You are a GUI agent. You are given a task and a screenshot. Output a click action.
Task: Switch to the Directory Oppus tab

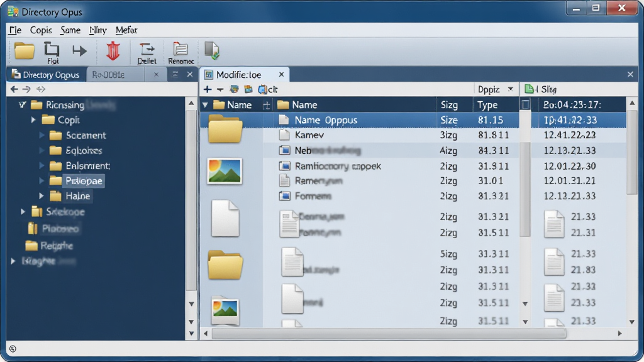click(x=46, y=75)
